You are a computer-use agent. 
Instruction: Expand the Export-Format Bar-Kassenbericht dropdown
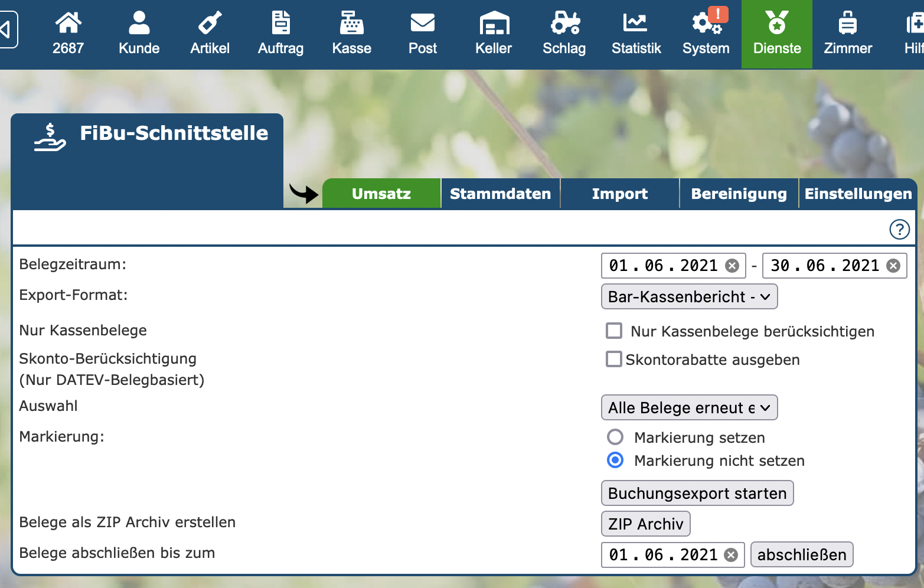coord(689,296)
